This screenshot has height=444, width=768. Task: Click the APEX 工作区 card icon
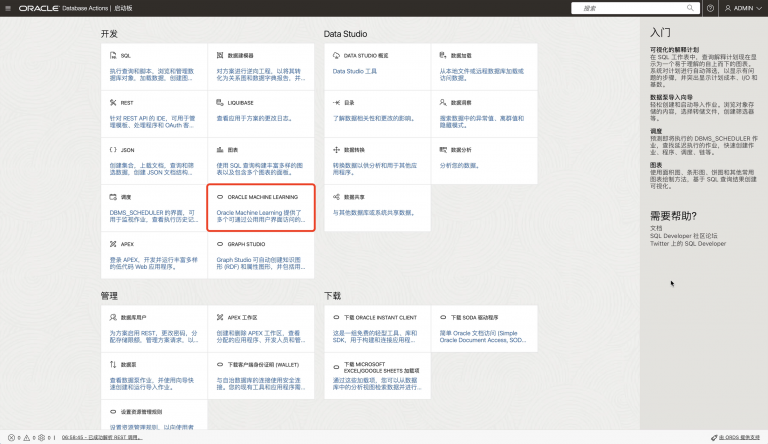tap(220, 317)
